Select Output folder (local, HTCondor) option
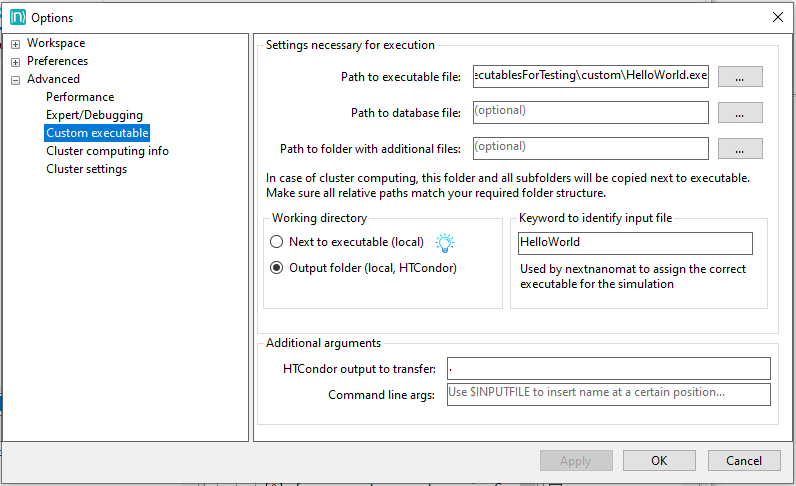 277,268
